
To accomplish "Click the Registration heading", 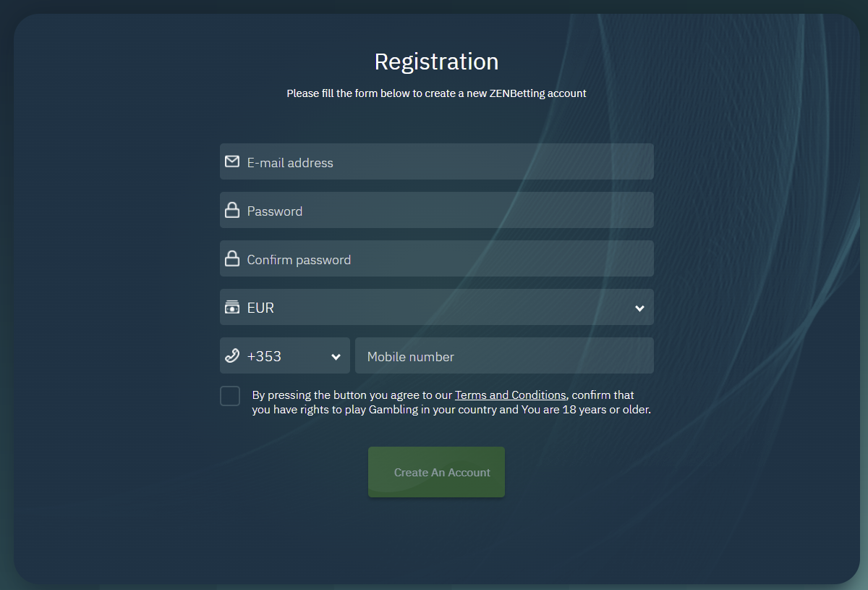I will (x=436, y=62).
